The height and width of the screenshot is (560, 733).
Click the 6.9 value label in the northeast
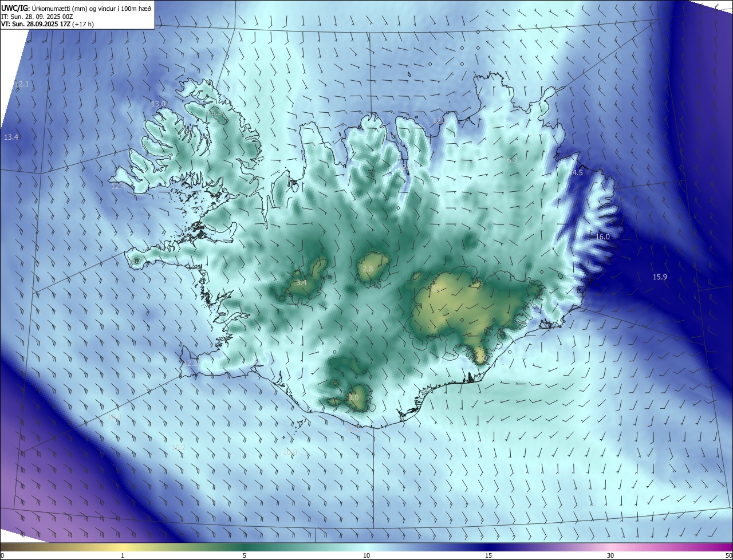click(512, 160)
